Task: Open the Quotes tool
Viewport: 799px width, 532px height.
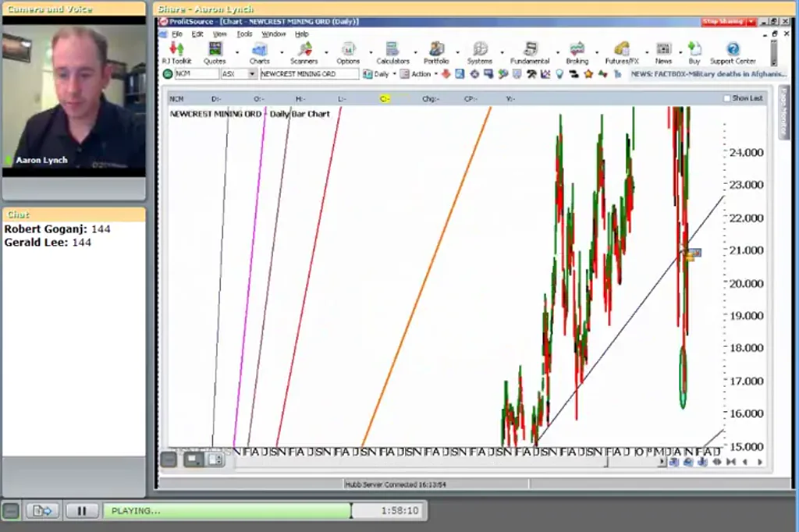Action: [x=215, y=53]
